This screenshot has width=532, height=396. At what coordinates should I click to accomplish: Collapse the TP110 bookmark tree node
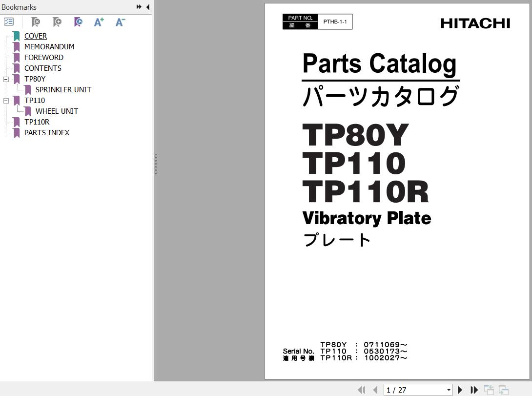coord(6,101)
